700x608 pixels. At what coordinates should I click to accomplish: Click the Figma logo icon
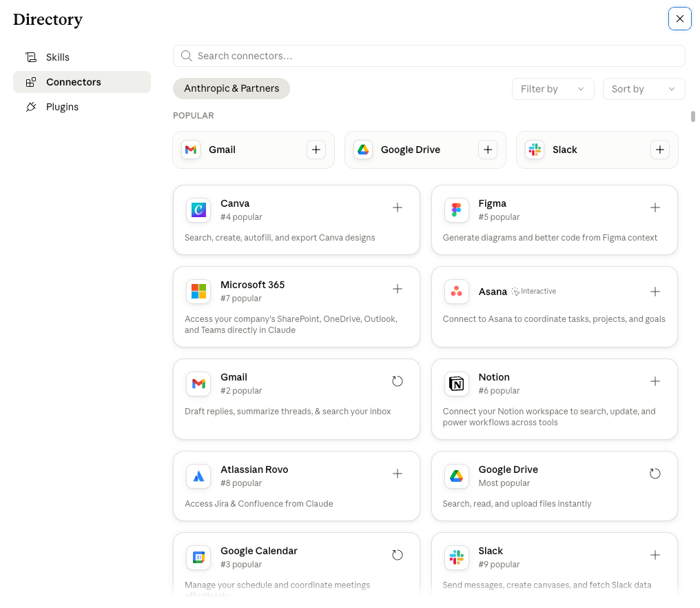tap(456, 210)
